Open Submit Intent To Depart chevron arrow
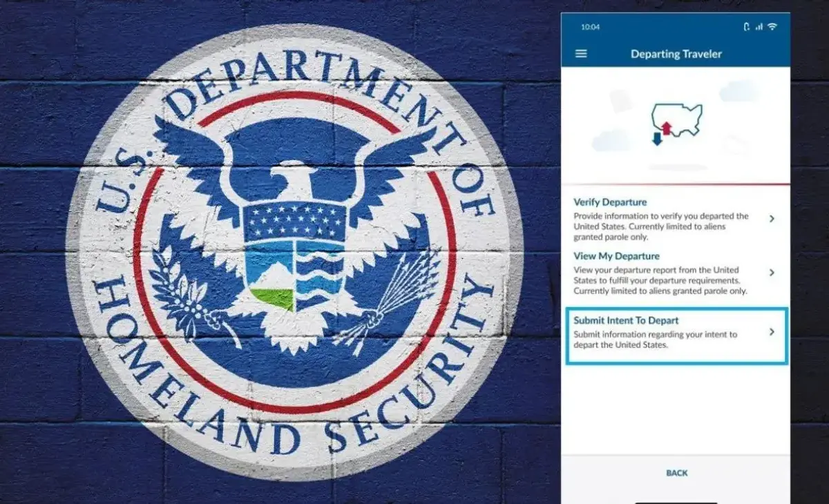 click(x=772, y=332)
